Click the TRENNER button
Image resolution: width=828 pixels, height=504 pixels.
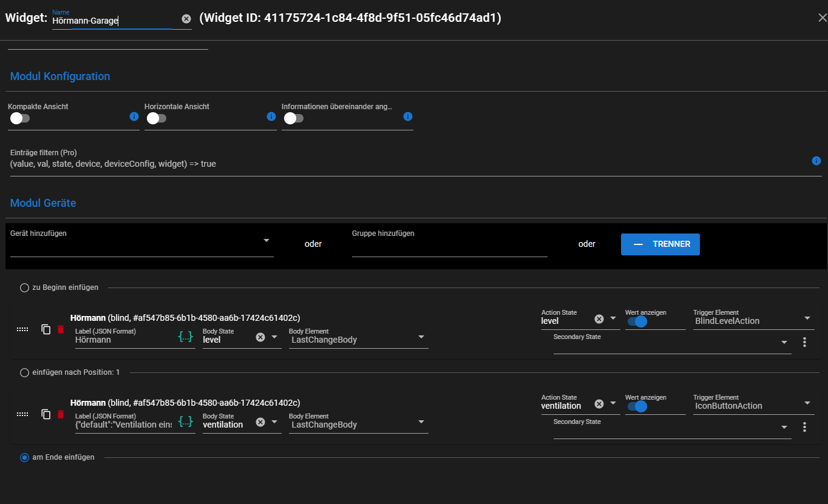coord(660,244)
